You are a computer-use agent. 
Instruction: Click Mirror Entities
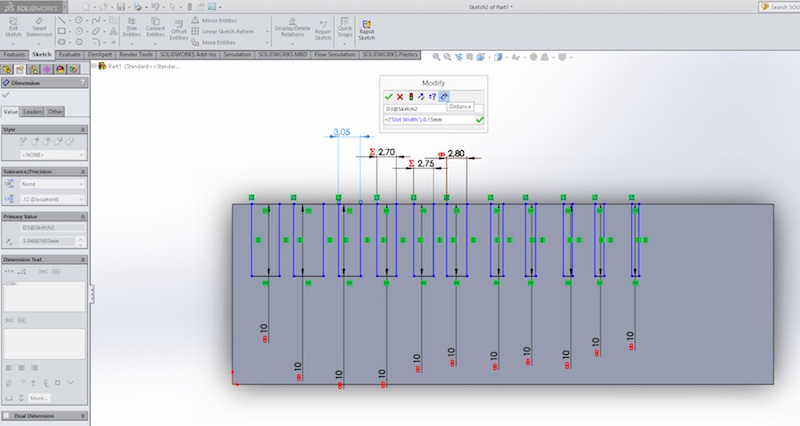[x=214, y=20]
